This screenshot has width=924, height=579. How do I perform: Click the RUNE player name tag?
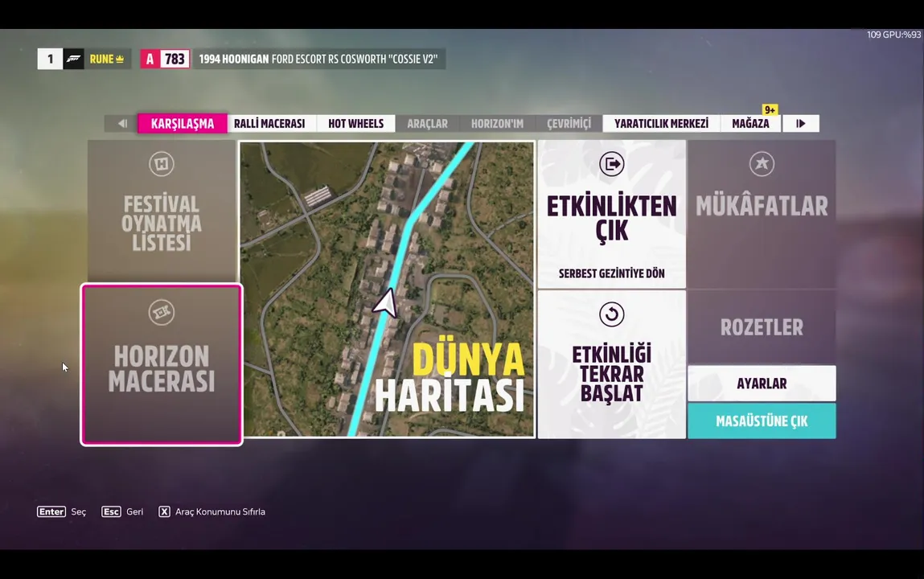[x=107, y=59]
